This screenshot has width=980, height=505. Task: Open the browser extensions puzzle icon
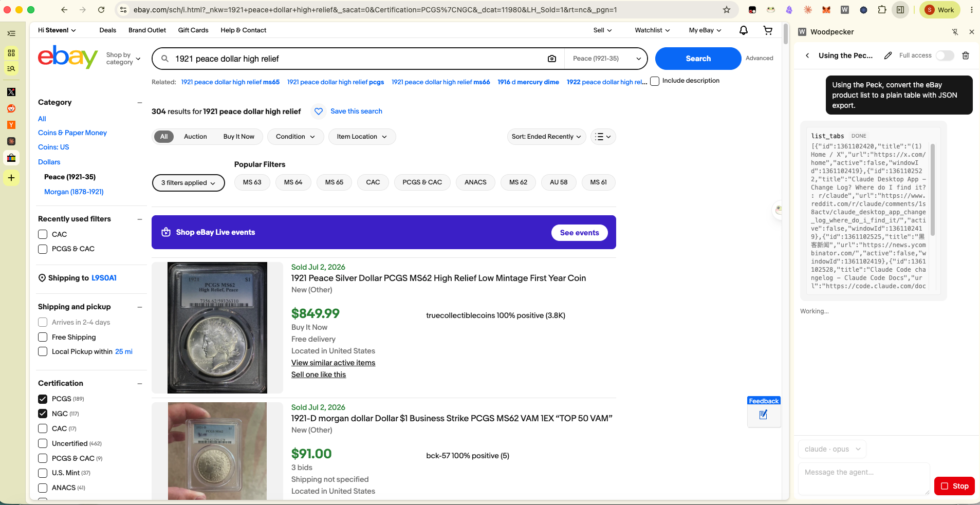[x=882, y=10]
